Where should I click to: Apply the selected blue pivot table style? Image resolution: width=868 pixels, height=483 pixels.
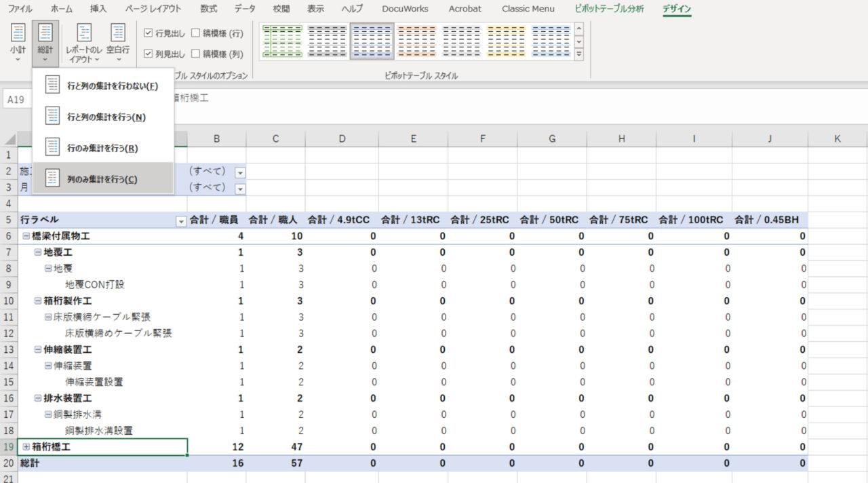(x=372, y=41)
